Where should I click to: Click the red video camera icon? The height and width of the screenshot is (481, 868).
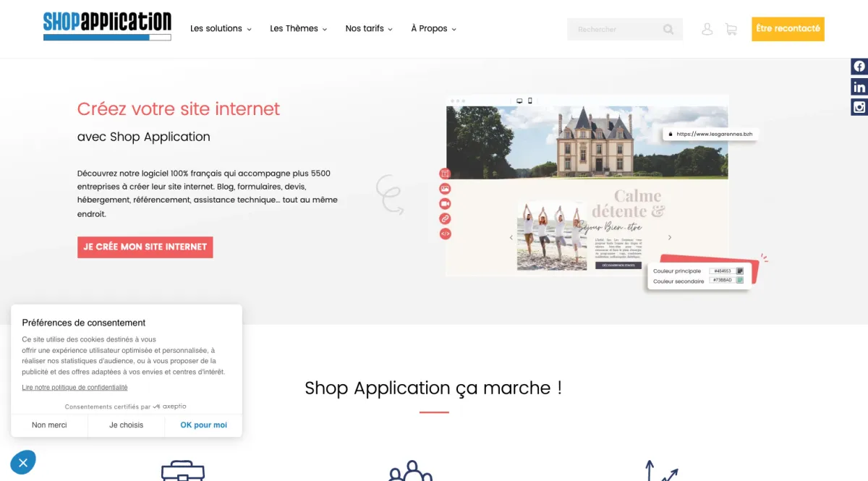coord(445,203)
